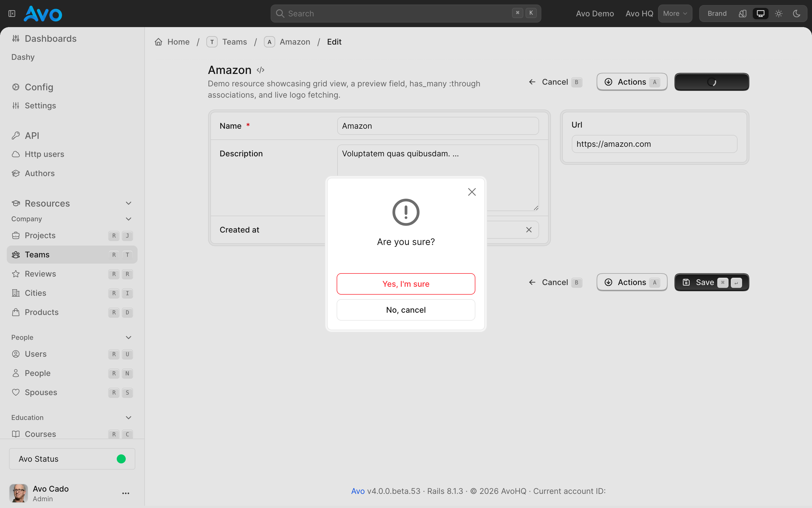Collapse the Company group chevron
This screenshot has height=508, width=812.
click(128, 219)
